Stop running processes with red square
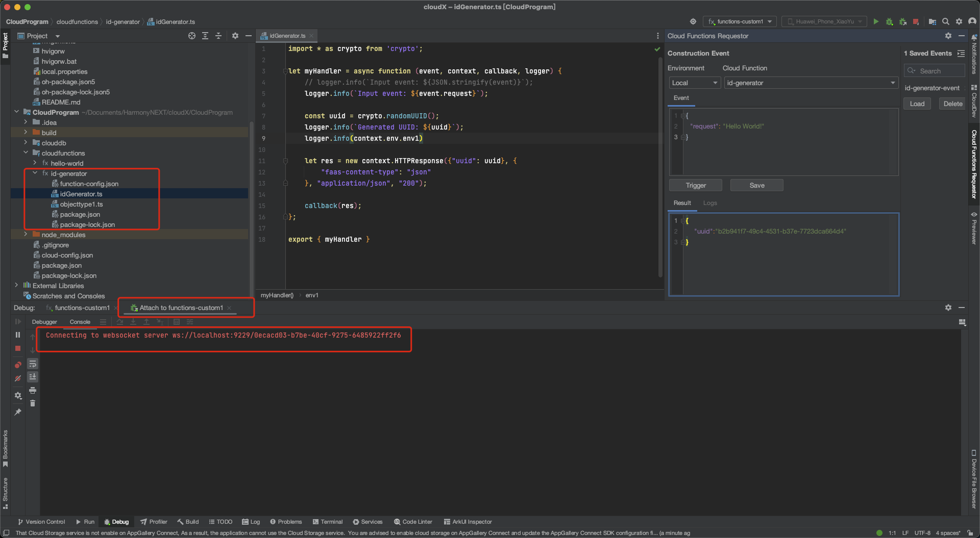 916,21
